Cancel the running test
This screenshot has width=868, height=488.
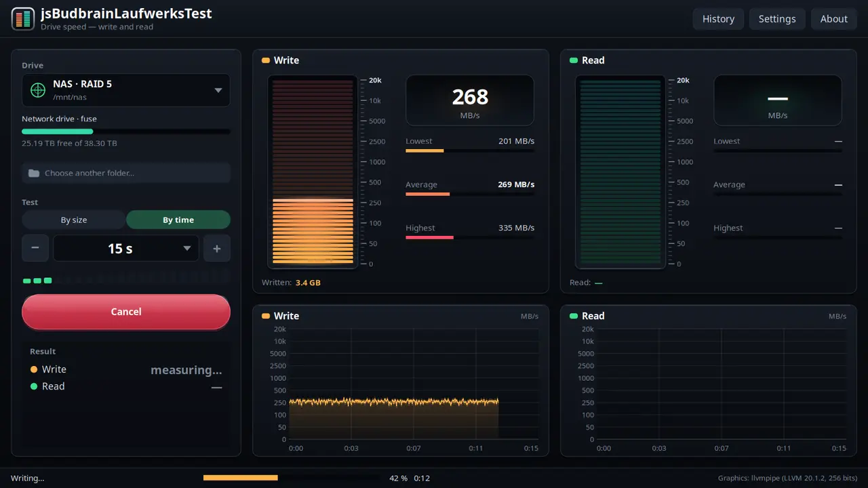(126, 312)
